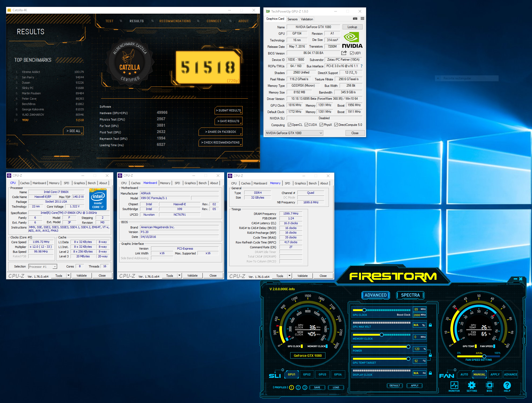Expand Tools arrow in CPU-Z Mainboard window

[x=179, y=276]
